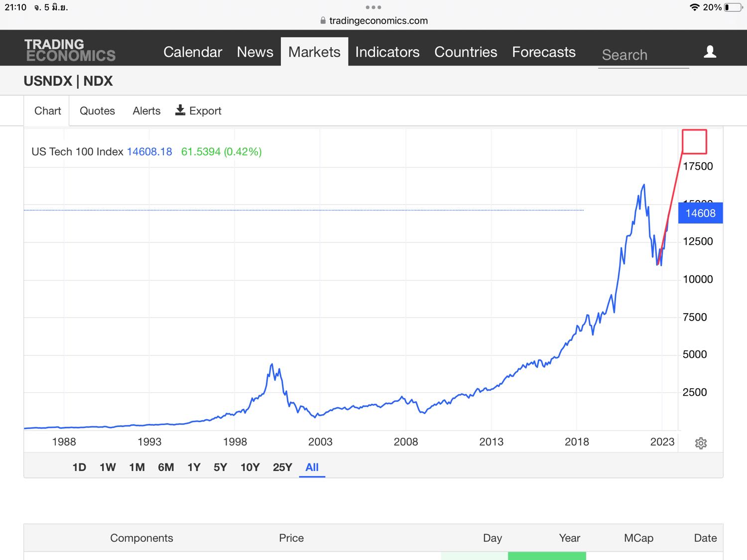Set chart range to 25Y
The height and width of the screenshot is (560, 747).
282,467
